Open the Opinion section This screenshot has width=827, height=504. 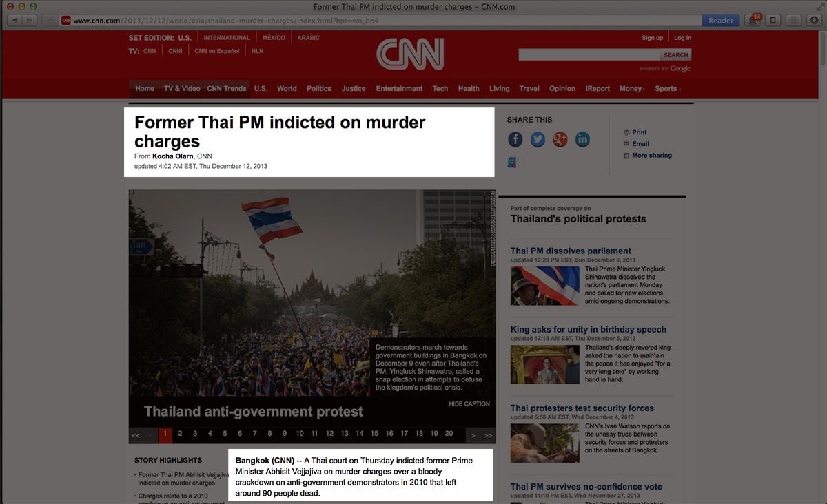(x=562, y=89)
